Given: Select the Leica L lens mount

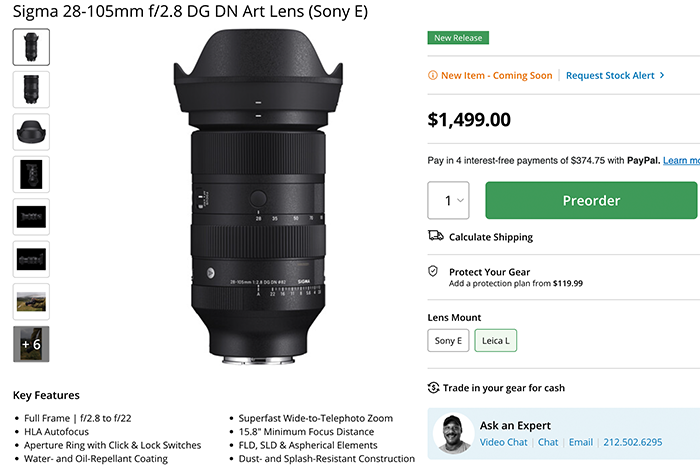Looking at the screenshot, I should 496,341.
